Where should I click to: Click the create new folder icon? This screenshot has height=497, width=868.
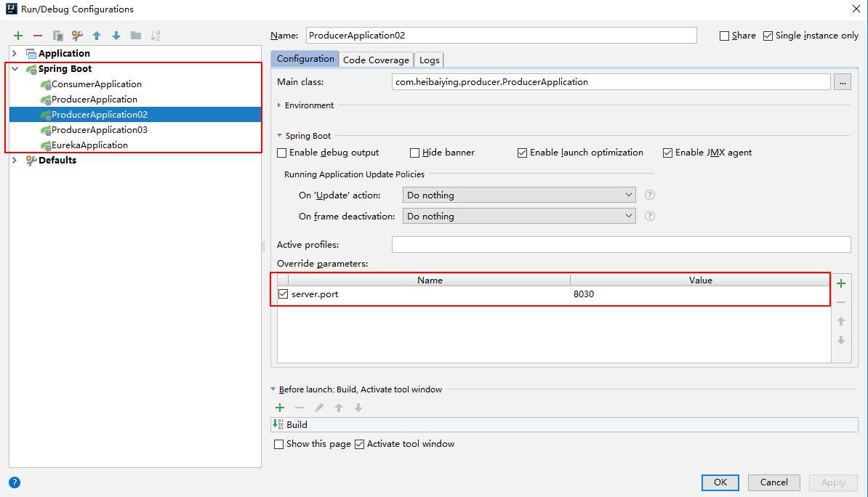(136, 36)
